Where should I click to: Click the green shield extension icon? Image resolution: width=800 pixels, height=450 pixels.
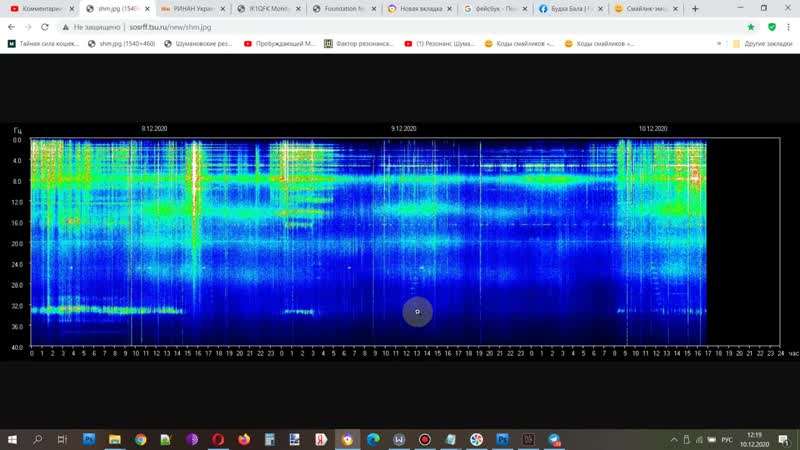pyautogui.click(x=771, y=27)
